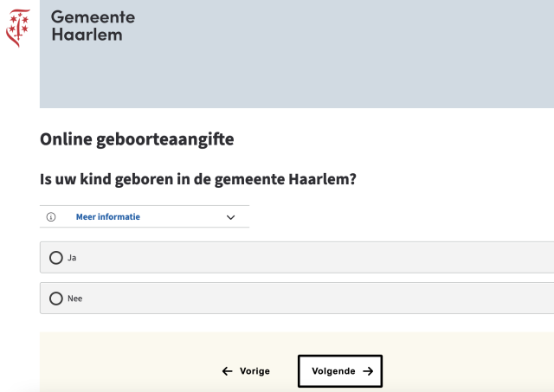Proceed with the Volgende button
The width and height of the screenshot is (554, 392).
click(x=340, y=371)
